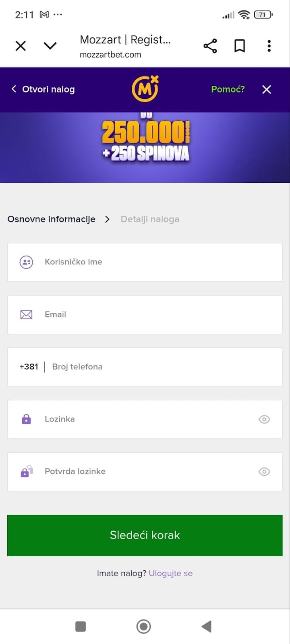Image resolution: width=290 pixels, height=644 pixels.
Task: Bookmark this Mozzart registration page
Action: tap(240, 46)
